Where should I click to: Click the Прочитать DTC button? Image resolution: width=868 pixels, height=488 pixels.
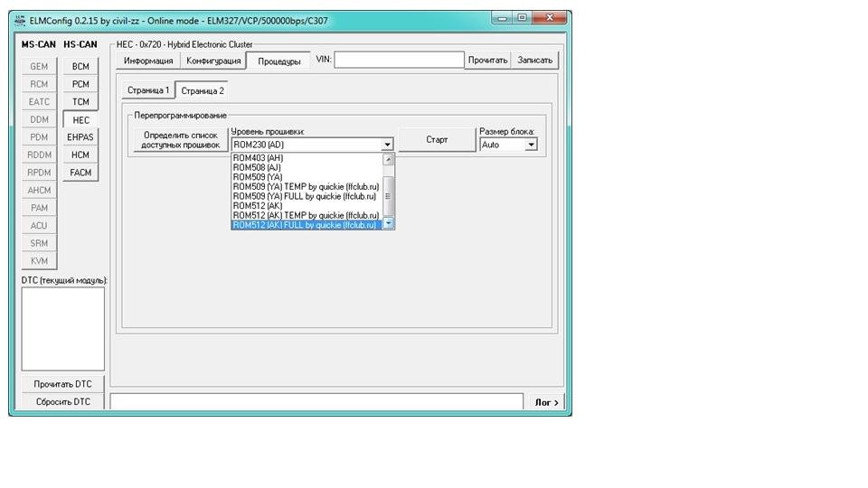(62, 384)
